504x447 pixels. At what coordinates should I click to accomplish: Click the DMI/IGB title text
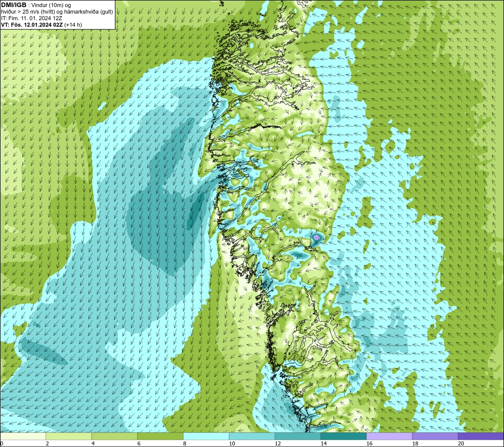[14, 5]
